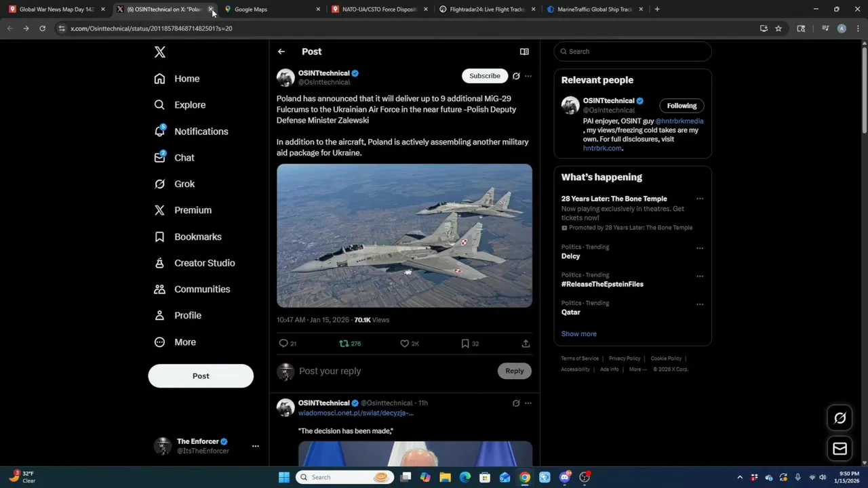
Task: Open Premium from the sidebar
Action: click(x=182, y=210)
